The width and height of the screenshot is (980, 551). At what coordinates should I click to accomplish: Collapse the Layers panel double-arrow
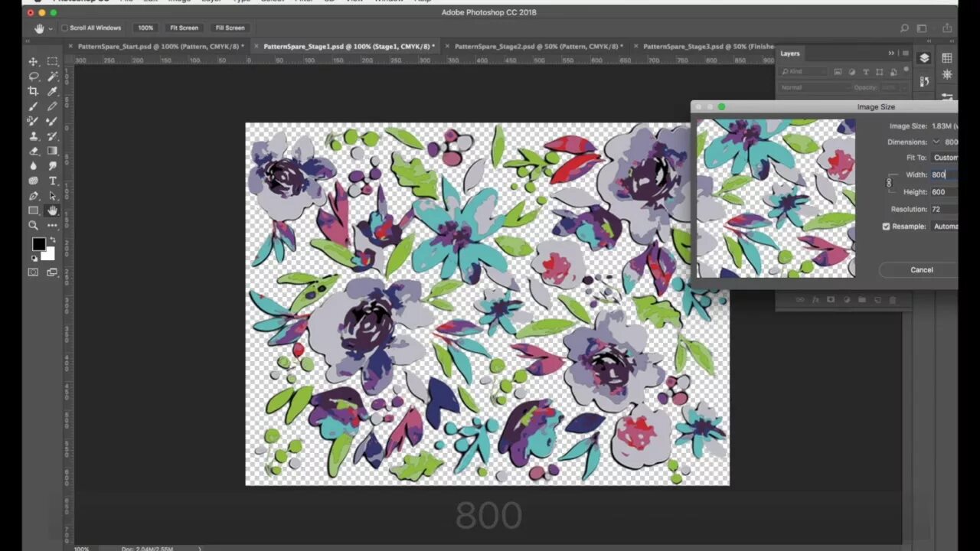[891, 54]
